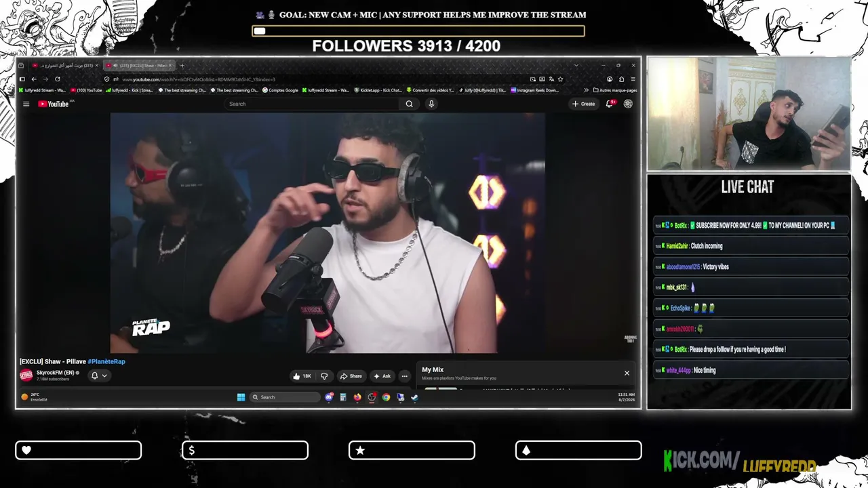Go to the YouTube home logo
Image resolution: width=868 pixels, height=488 pixels.
[x=54, y=104]
